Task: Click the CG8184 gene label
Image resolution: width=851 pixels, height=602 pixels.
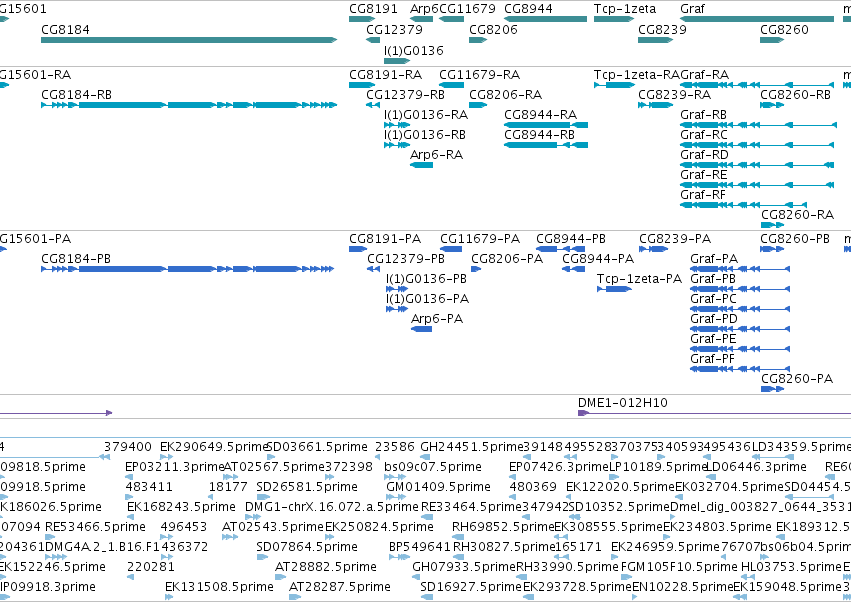Action: 66,29
